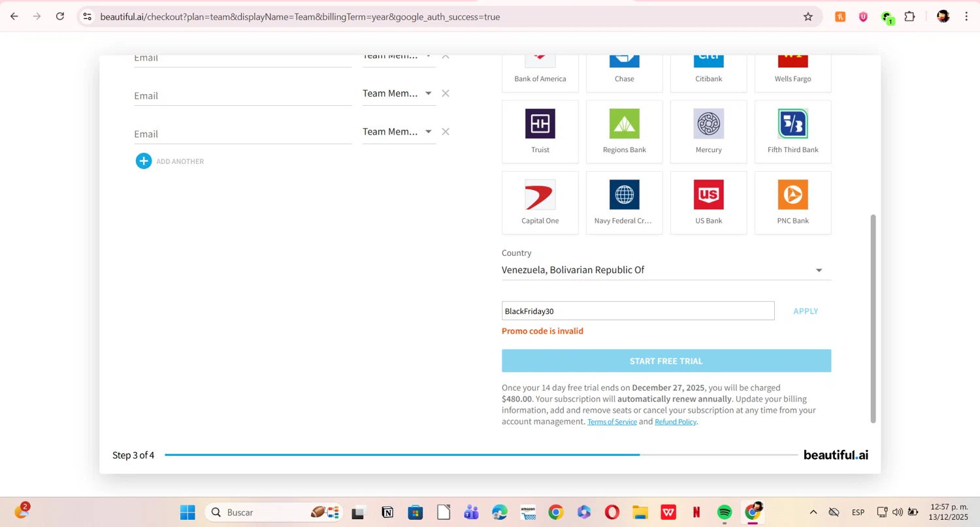Viewport: 980px width, 527px height.
Task: Open the Chrome profile avatar
Action: [943, 16]
